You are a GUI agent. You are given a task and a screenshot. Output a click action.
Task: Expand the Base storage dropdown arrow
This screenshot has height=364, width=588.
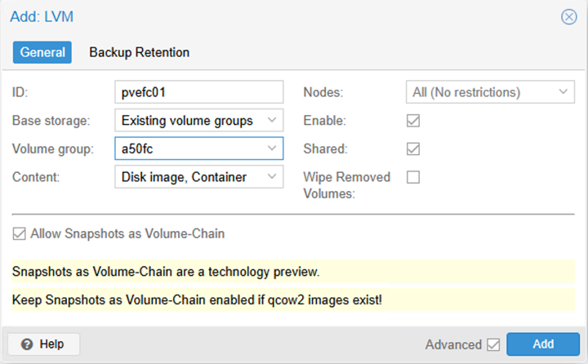coord(272,121)
